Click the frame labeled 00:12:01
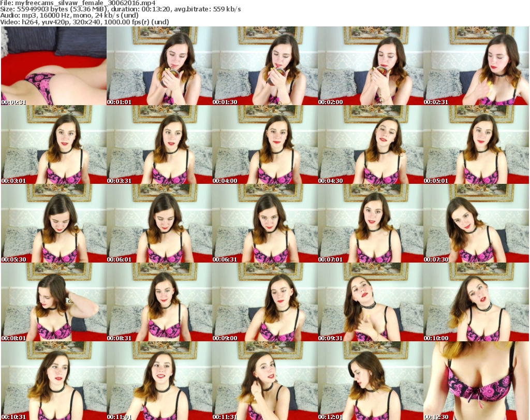Image resolution: width=530 pixels, height=420 pixels. pos(370,381)
